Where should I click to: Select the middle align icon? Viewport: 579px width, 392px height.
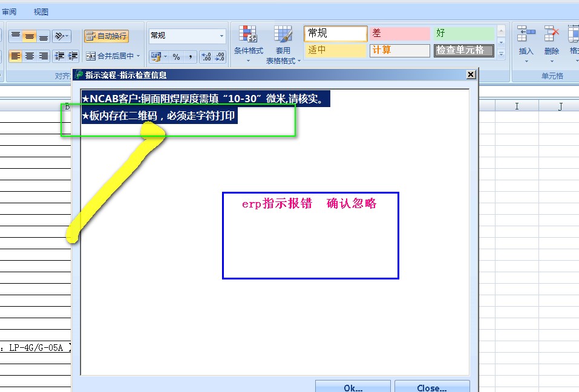(x=29, y=36)
